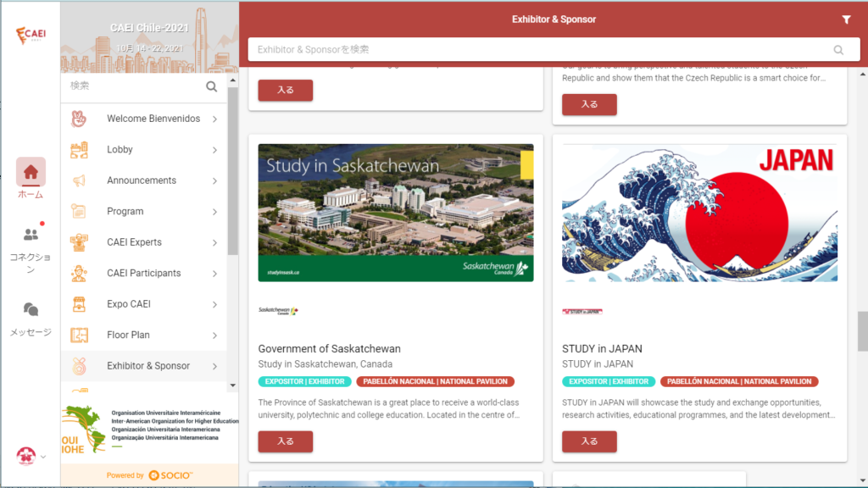Screen dimensions: 868x488
Task: Click the Welcome Bienvenidos waving hand icon
Action: click(x=79, y=119)
